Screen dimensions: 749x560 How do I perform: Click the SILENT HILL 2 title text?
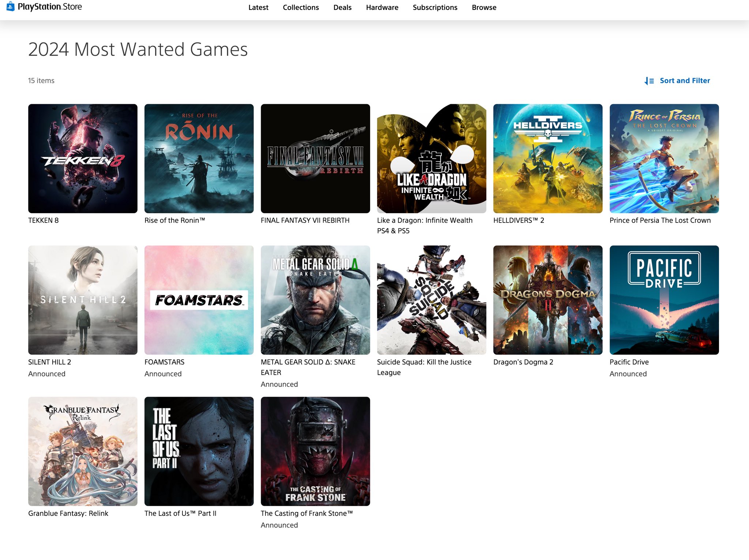[x=50, y=362]
